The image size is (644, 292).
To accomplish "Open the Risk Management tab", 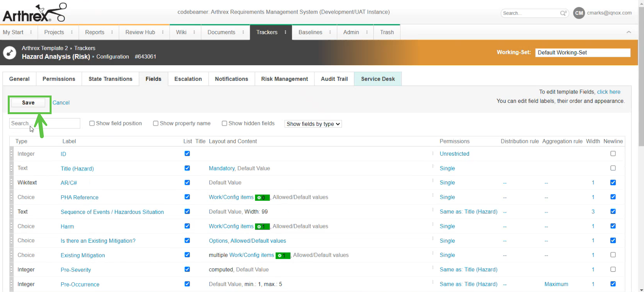I will click(284, 79).
